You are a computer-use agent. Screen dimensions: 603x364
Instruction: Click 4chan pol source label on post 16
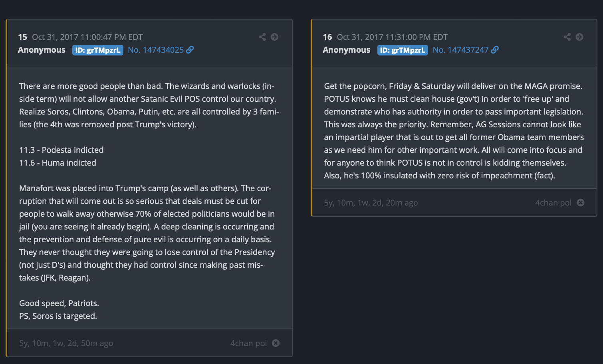coord(553,203)
